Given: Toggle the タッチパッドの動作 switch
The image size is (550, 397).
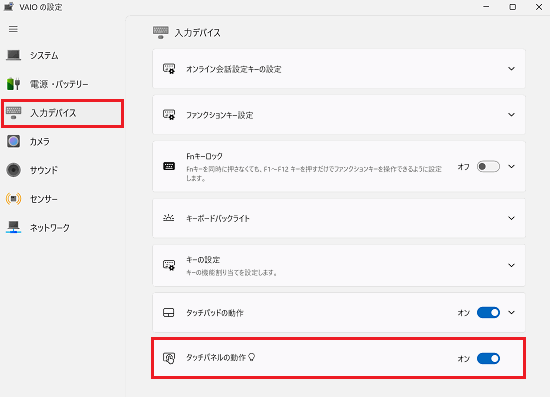Looking at the screenshot, I should click(488, 312).
